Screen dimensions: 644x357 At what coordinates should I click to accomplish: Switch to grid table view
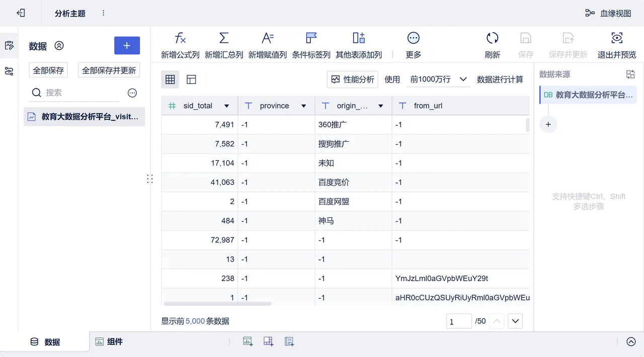(x=170, y=79)
